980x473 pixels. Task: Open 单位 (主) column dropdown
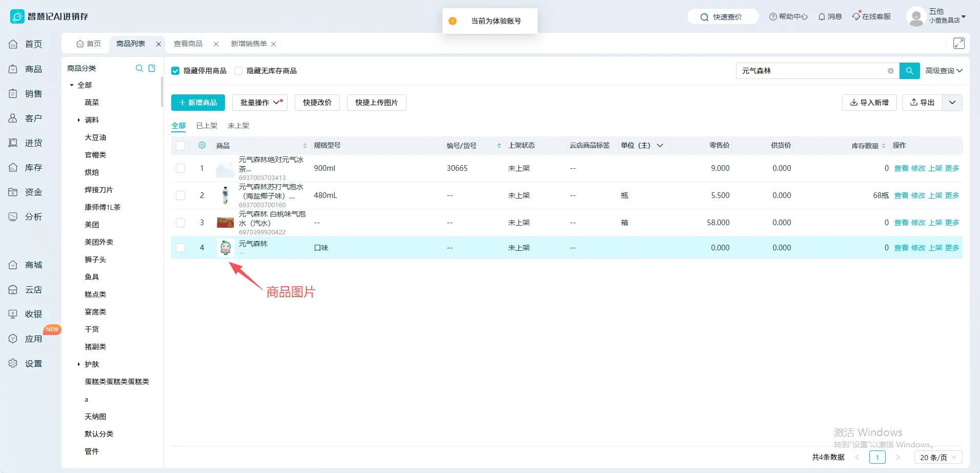[660, 146]
